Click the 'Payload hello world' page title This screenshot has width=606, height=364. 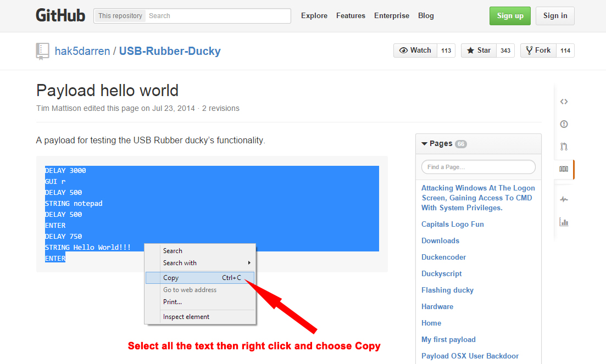point(108,91)
